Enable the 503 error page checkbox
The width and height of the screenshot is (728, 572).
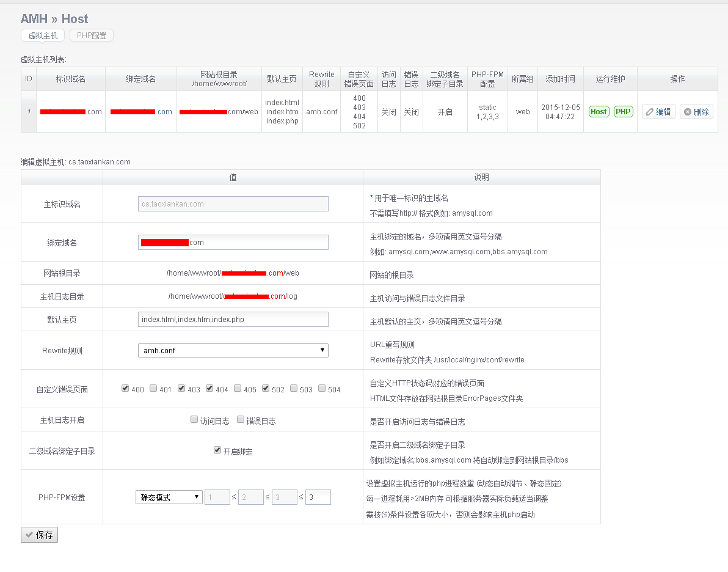(294, 388)
